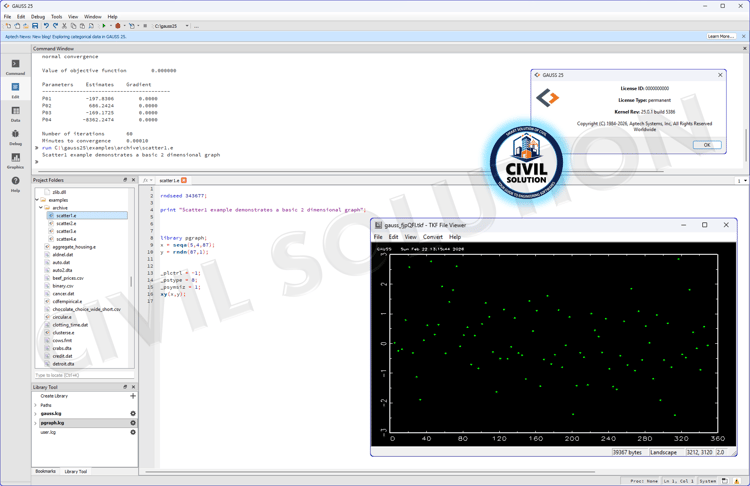Viewport: 750px width, 486px height.
Task: Click the Type to locate search field
Action: (84, 375)
